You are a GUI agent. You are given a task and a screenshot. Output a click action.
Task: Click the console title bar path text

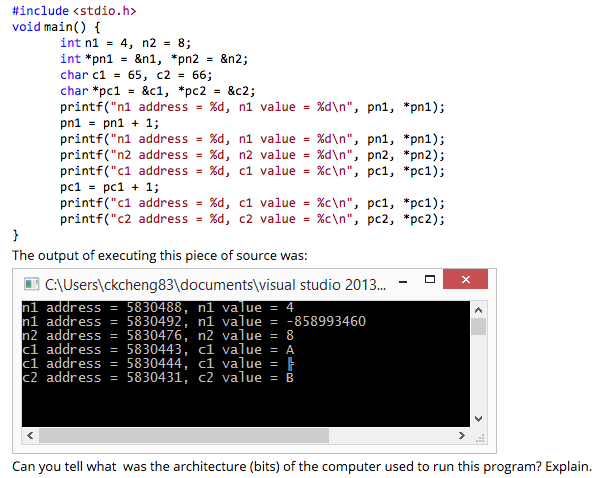point(215,285)
